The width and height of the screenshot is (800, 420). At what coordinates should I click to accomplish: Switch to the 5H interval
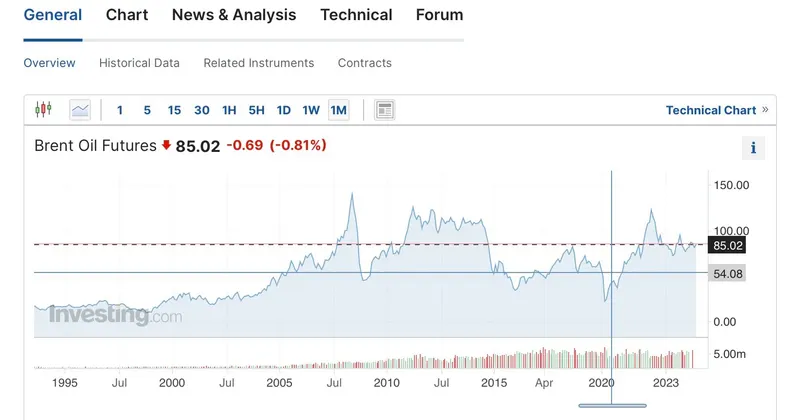(256, 110)
